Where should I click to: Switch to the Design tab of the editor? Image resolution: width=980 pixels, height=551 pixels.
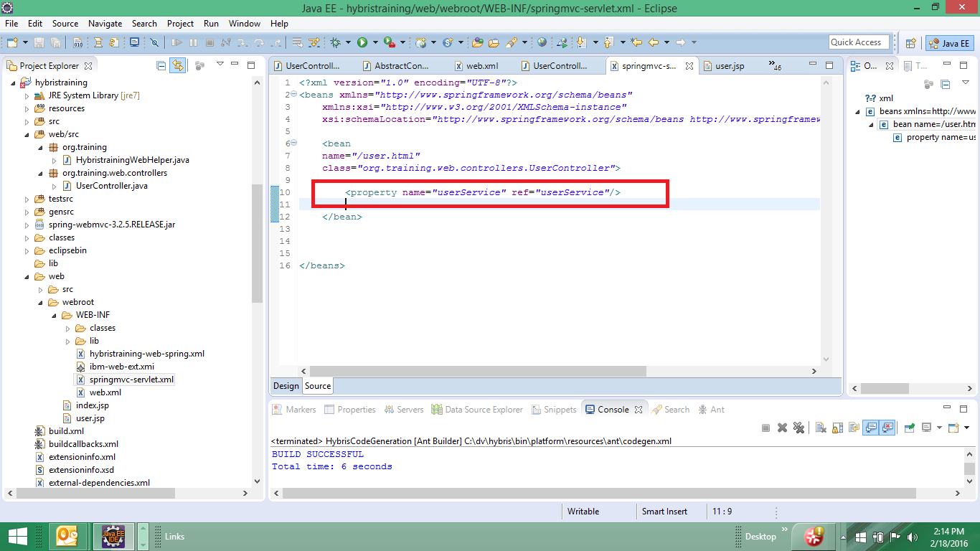[x=286, y=385]
